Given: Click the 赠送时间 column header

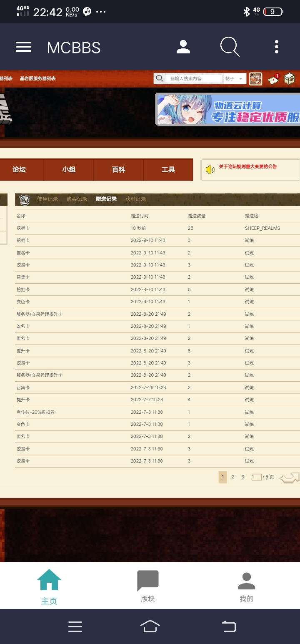Looking at the screenshot, I should point(140,216).
